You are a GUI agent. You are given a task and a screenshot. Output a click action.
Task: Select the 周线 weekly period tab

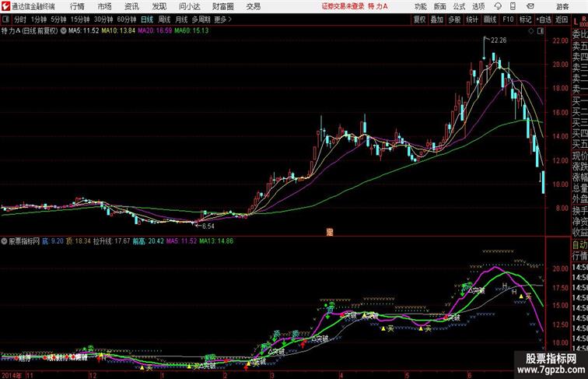tap(164, 19)
